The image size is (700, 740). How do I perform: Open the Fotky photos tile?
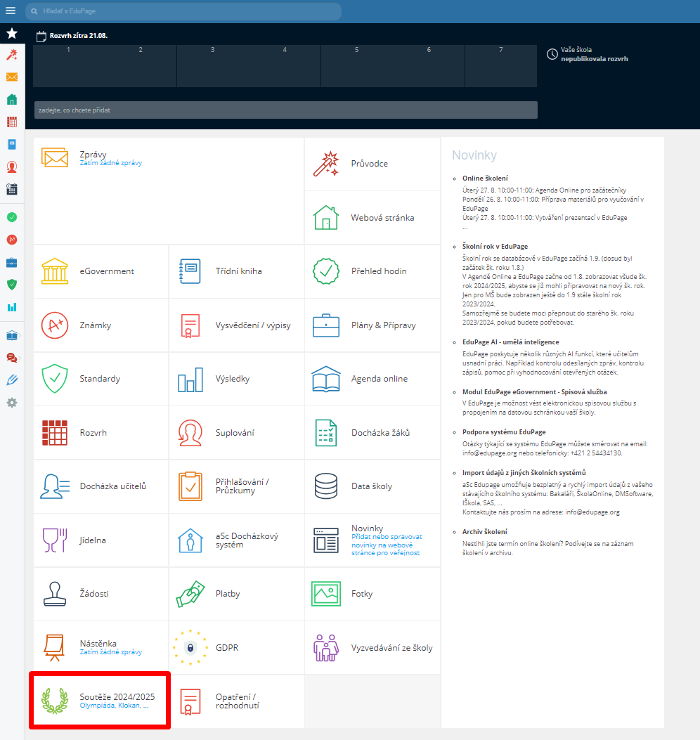372,594
